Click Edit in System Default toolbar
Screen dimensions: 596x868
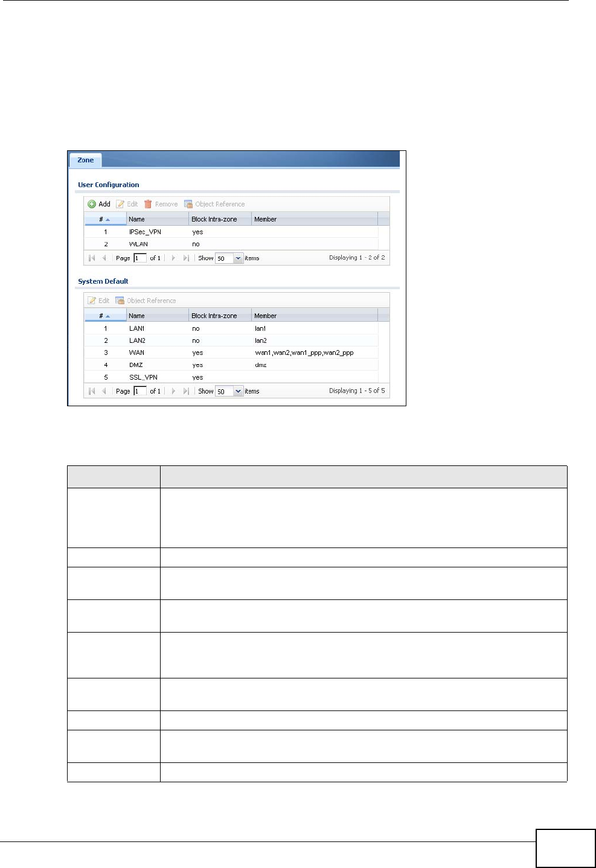(98, 301)
